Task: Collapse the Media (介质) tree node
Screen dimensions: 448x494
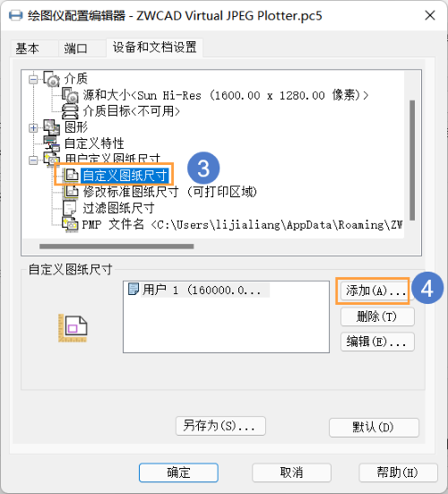Action: (33, 79)
